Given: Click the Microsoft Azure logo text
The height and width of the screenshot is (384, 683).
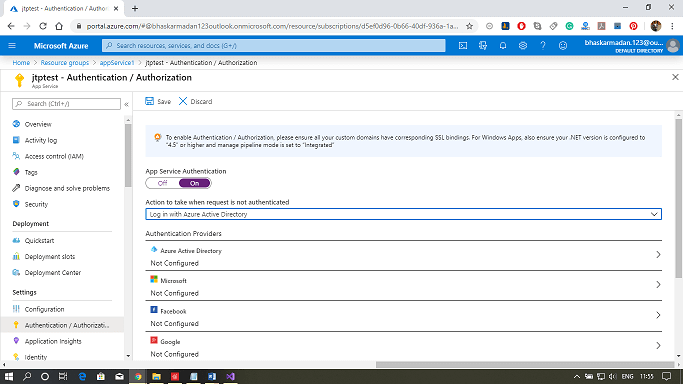Looking at the screenshot, I should [x=61, y=46].
